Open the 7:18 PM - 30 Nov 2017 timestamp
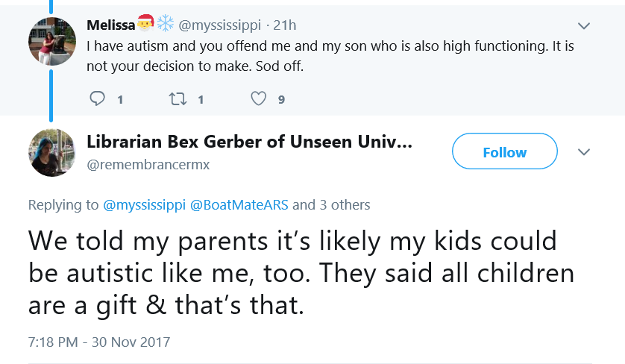The width and height of the screenshot is (625, 364). [x=99, y=342]
